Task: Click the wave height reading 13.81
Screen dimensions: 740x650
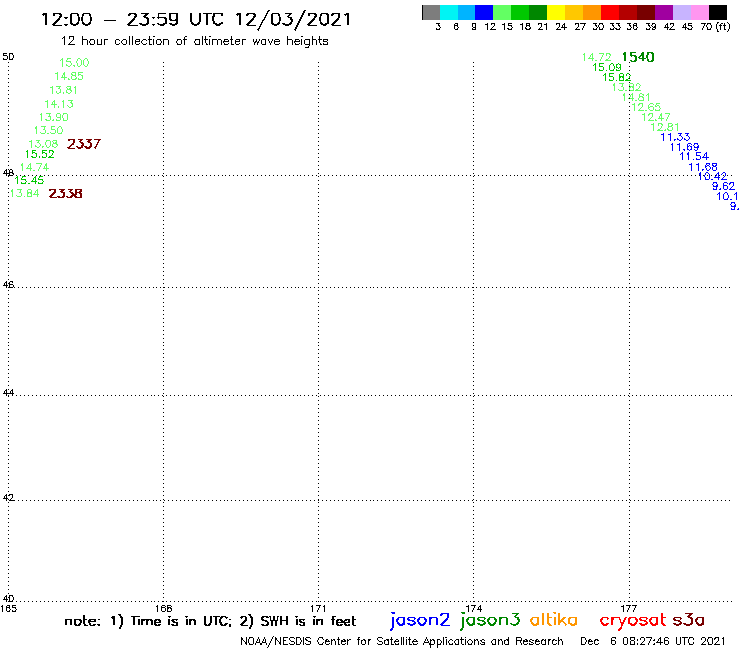Action: pos(63,90)
